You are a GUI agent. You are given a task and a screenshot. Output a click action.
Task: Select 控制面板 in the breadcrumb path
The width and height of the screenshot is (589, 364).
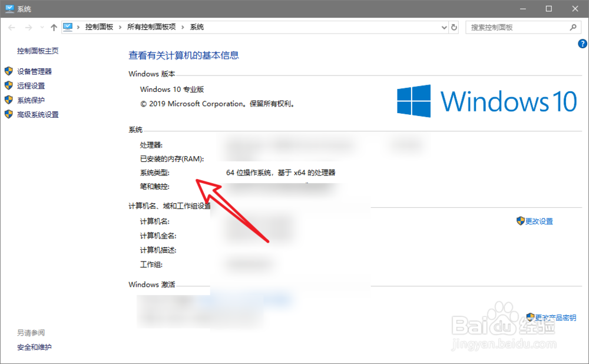pos(99,27)
